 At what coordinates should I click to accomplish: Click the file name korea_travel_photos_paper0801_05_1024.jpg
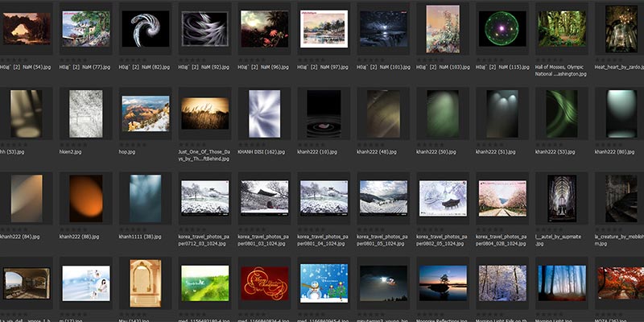[x=382, y=240]
